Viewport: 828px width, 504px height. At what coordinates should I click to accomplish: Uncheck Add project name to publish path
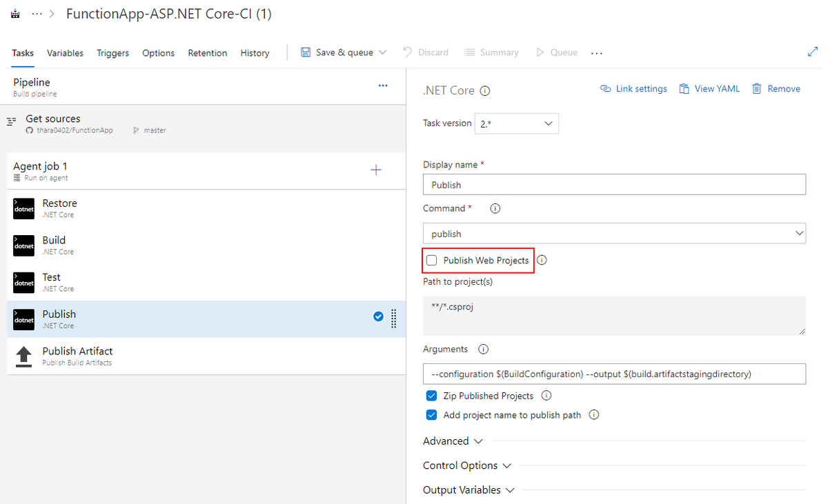pyautogui.click(x=432, y=415)
